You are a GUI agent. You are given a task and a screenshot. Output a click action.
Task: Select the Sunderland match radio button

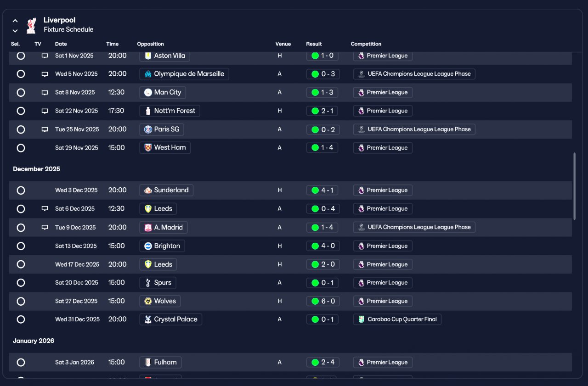(x=21, y=190)
